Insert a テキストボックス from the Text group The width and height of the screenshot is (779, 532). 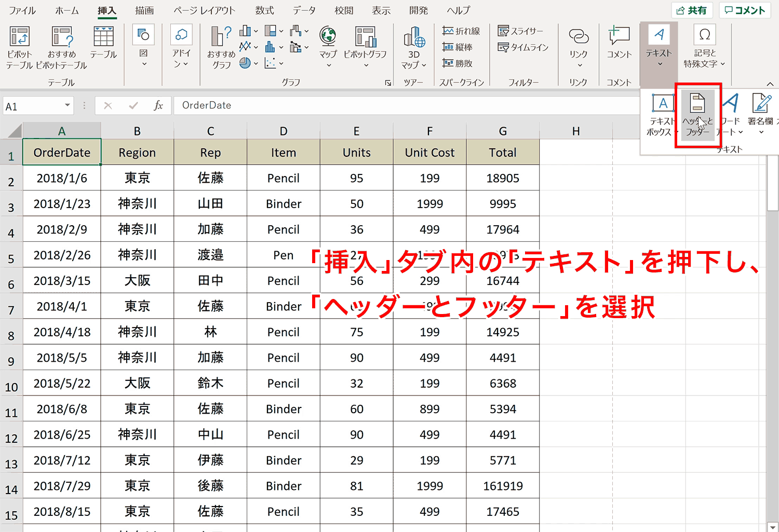tap(661, 115)
